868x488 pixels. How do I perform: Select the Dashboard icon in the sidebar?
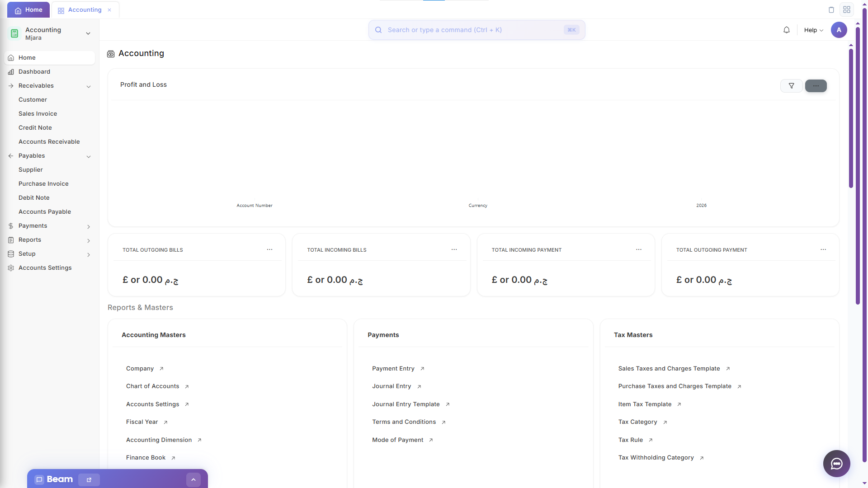click(x=10, y=72)
